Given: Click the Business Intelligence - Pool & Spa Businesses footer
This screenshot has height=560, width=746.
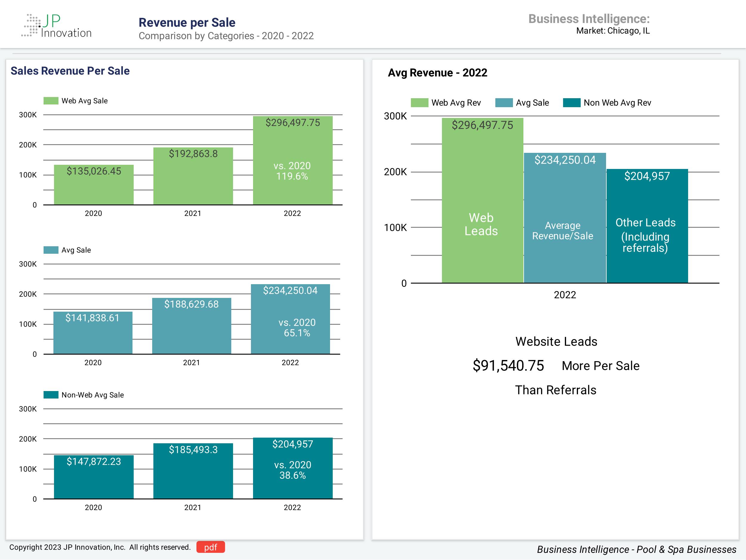Looking at the screenshot, I should 636,550.
